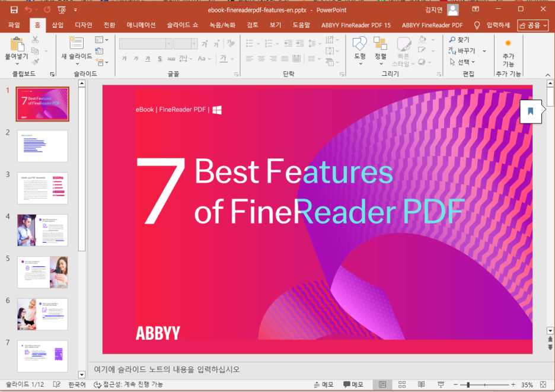Open the ribbon display options icon
This screenshot has width=555, height=392.
(476, 9)
